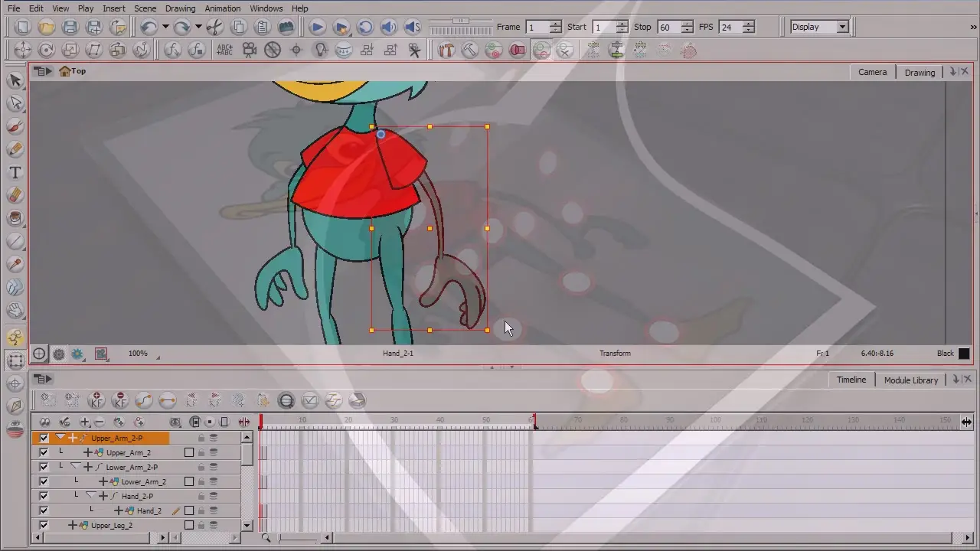Open the File menu
Viewport: 980px width, 551px height.
coord(14,8)
